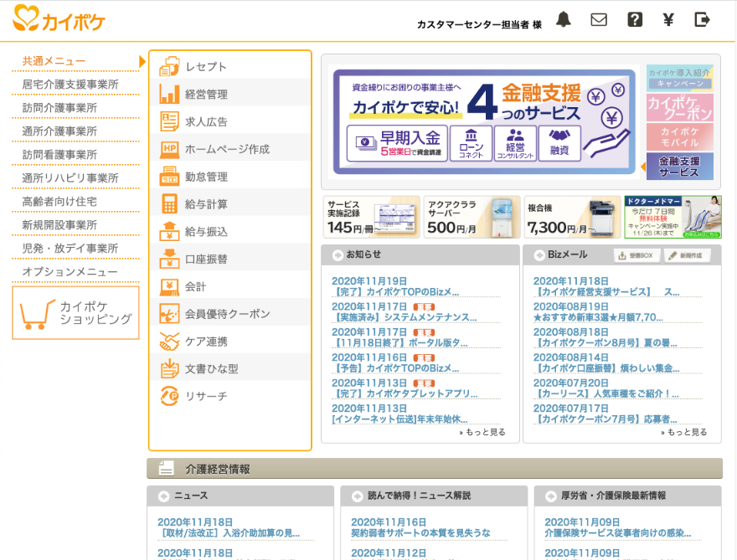Click the 金融支援 4つのサービス main banner
737x560 pixels.
tap(484, 121)
